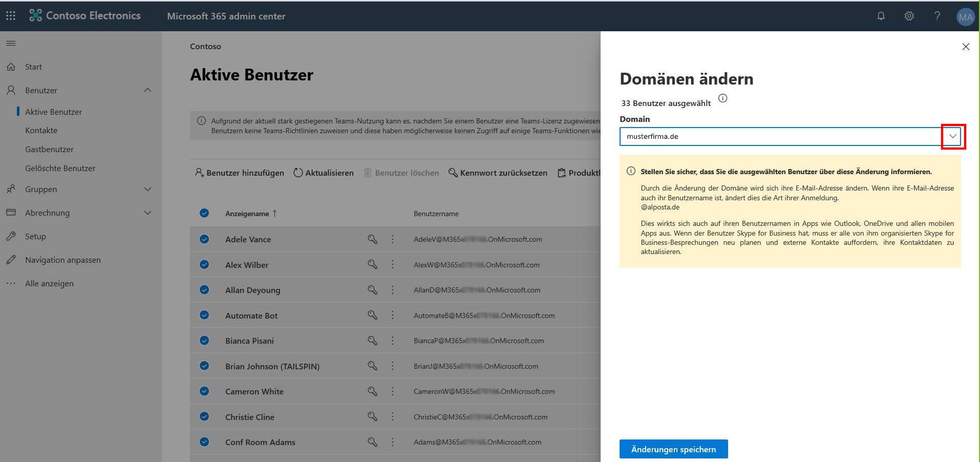Image resolution: width=980 pixels, height=462 pixels.
Task: Click Kennwort zurücksetzen in toolbar
Action: pos(498,173)
